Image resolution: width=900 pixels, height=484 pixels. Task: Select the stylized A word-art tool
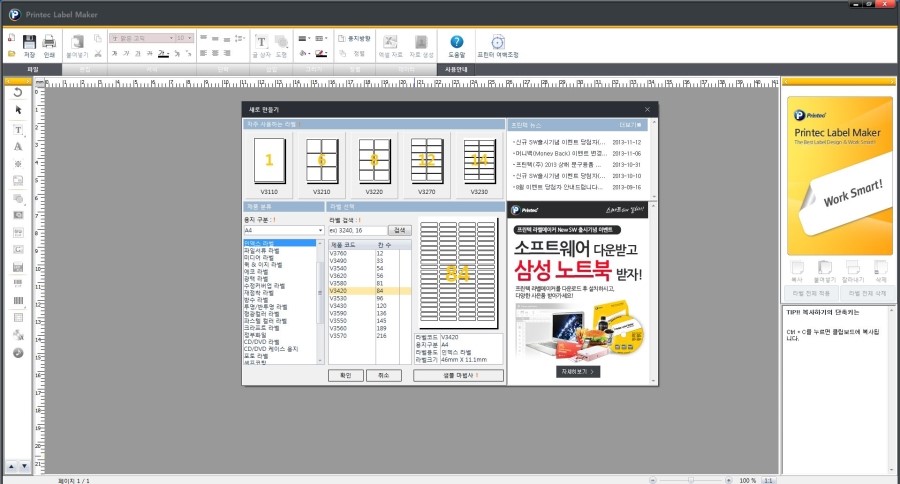(18, 146)
